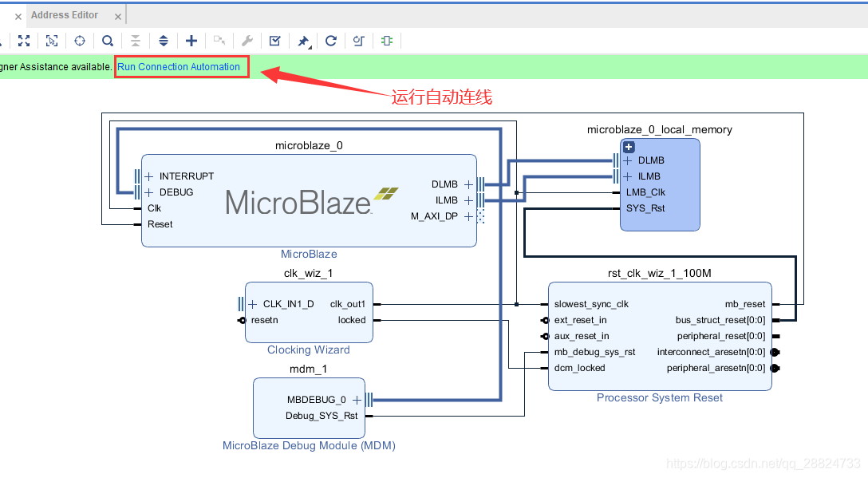This screenshot has width=868, height=478.
Task: Select mb_reset pin on reset block
Action: click(x=745, y=304)
